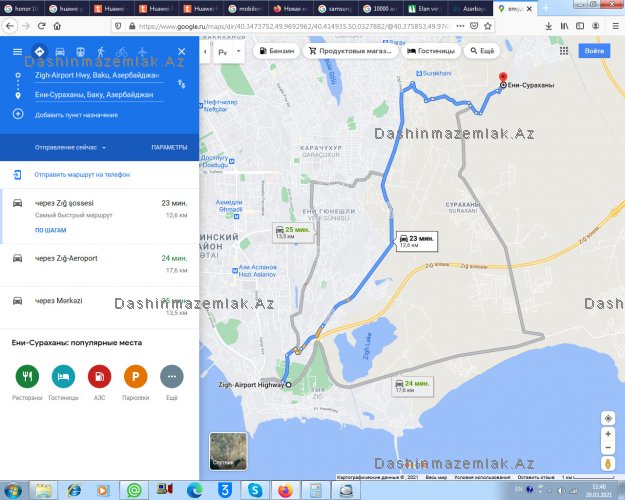Switch to satellite view thumbnail

tap(228, 451)
